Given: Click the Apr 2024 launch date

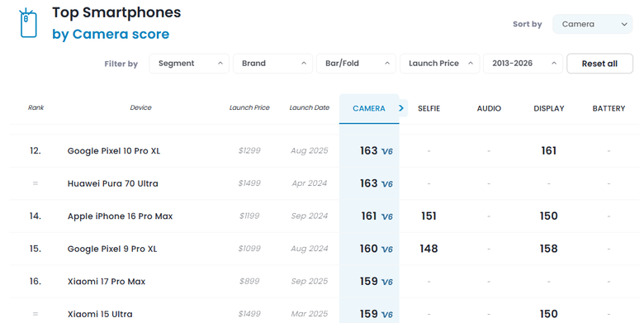Looking at the screenshot, I should [310, 183].
